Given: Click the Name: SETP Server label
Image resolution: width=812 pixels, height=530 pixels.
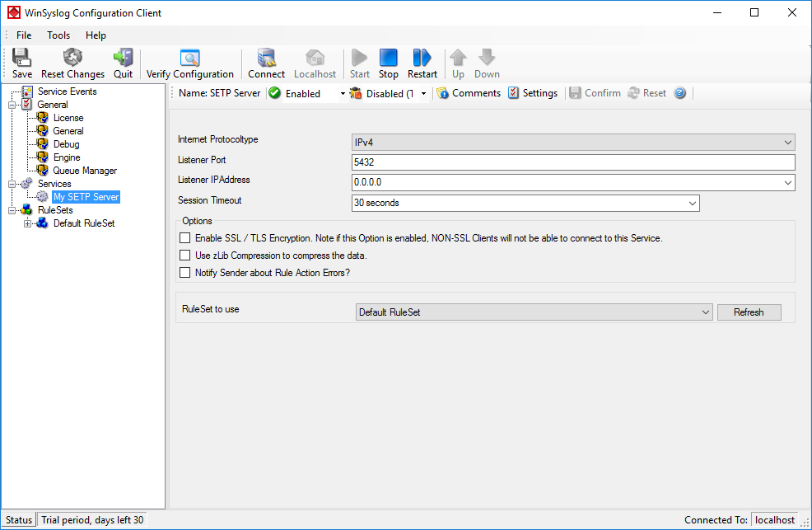Looking at the screenshot, I should coord(220,93).
